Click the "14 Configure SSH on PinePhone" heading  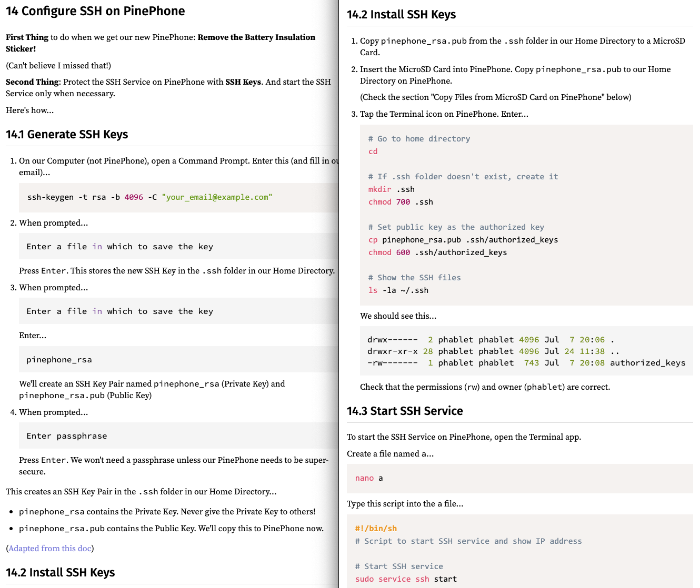pos(95,11)
